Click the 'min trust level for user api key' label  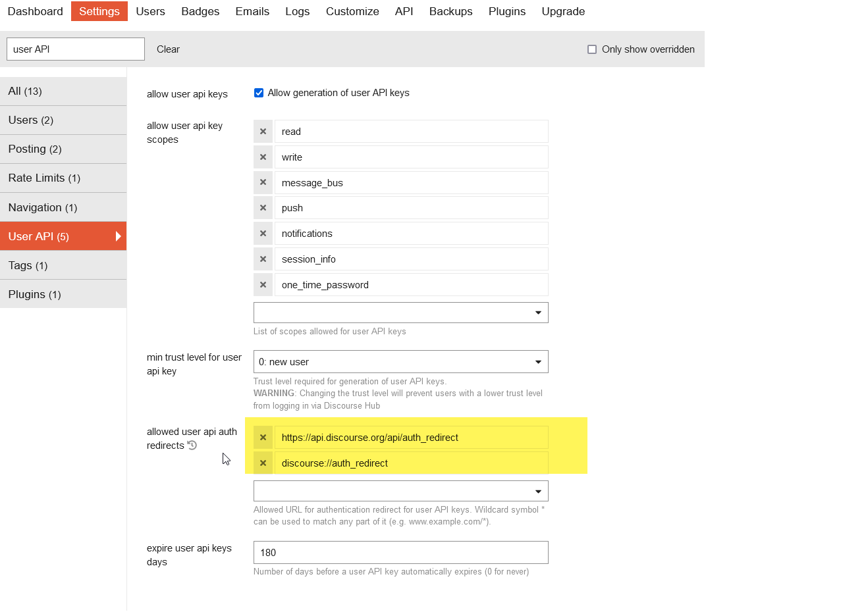point(194,364)
